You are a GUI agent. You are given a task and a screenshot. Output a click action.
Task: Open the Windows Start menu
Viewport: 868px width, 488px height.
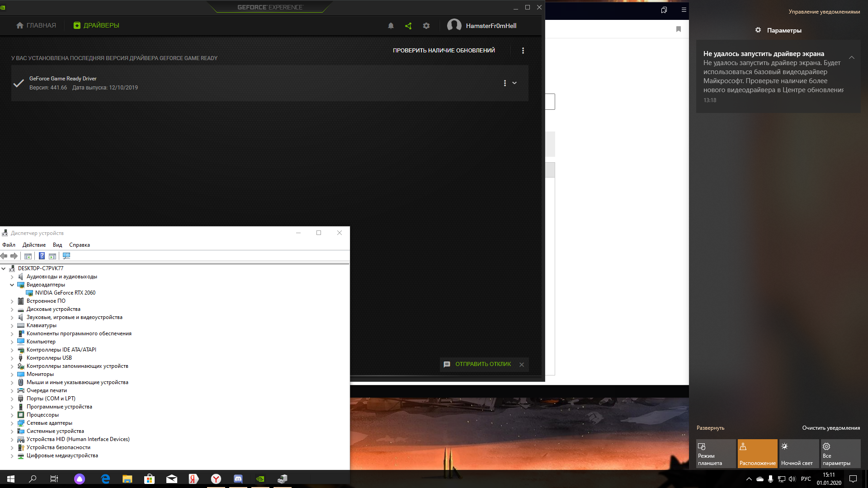point(11,479)
